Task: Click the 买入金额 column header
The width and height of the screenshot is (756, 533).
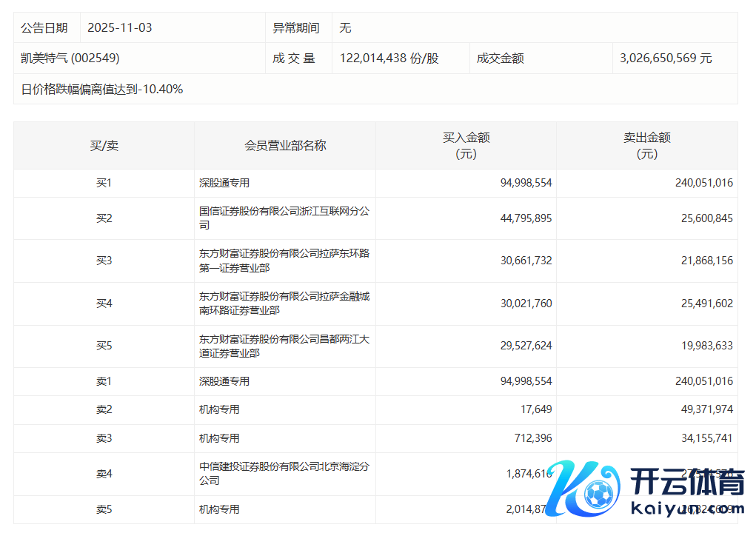Action: (x=466, y=146)
